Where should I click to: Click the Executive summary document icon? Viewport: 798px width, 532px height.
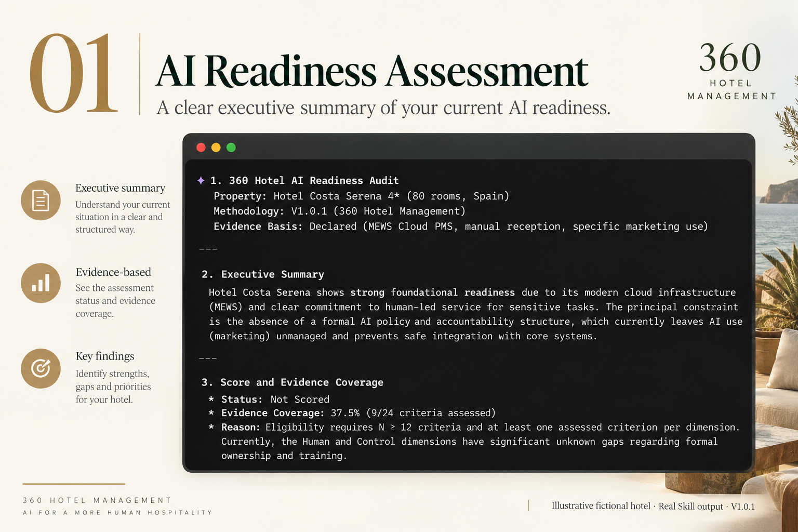pyautogui.click(x=41, y=200)
